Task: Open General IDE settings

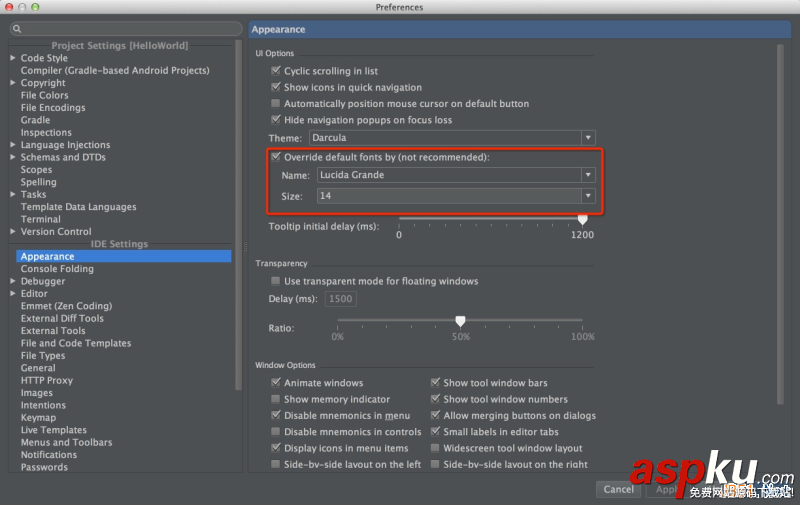Action: point(38,368)
